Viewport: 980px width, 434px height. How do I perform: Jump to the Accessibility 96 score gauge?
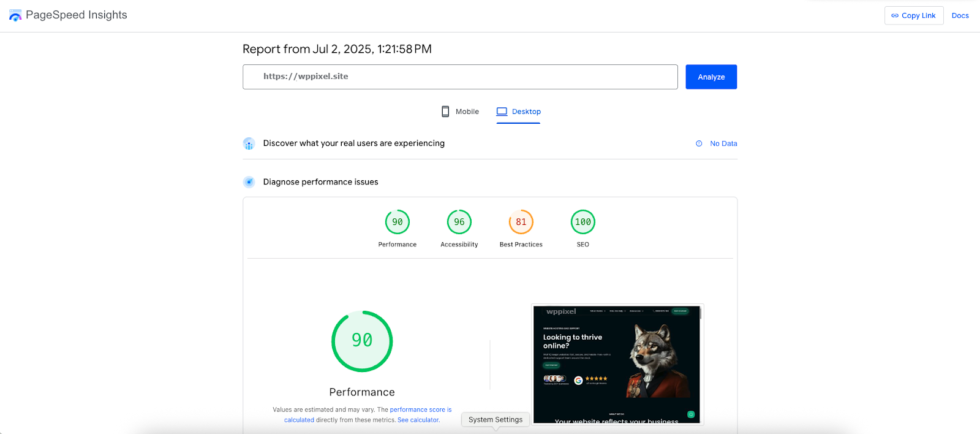459,223
